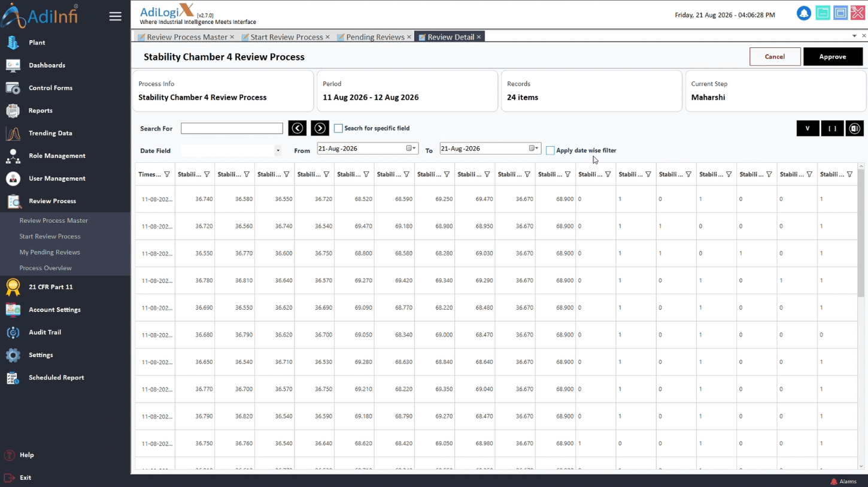Open the To date picker calendar
Viewport: 868px width, 487px height.
coord(534,149)
